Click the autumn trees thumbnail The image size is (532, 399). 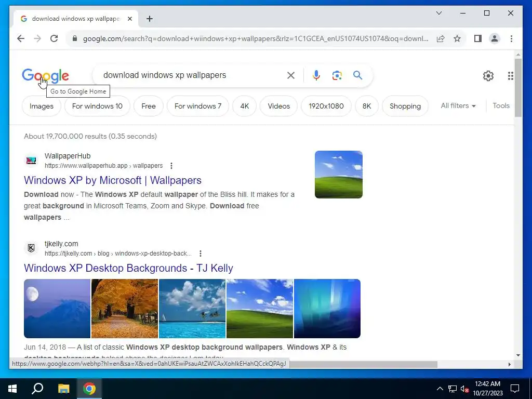[125, 309]
